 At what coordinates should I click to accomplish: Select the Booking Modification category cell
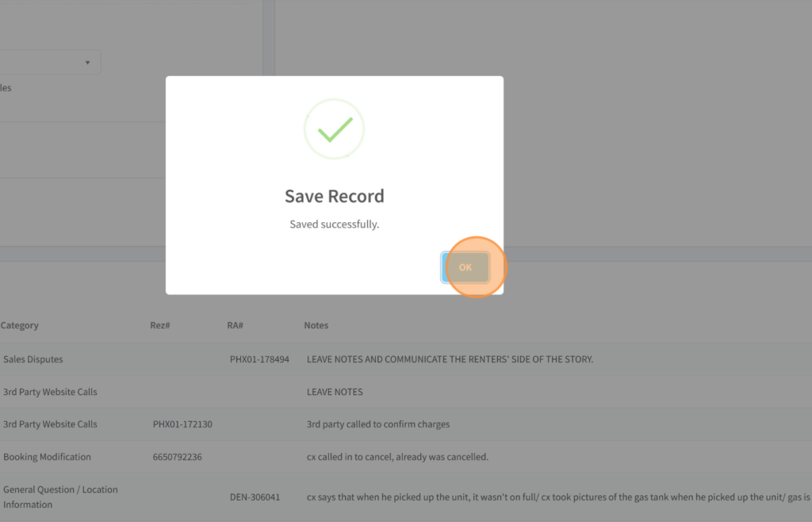(47, 457)
